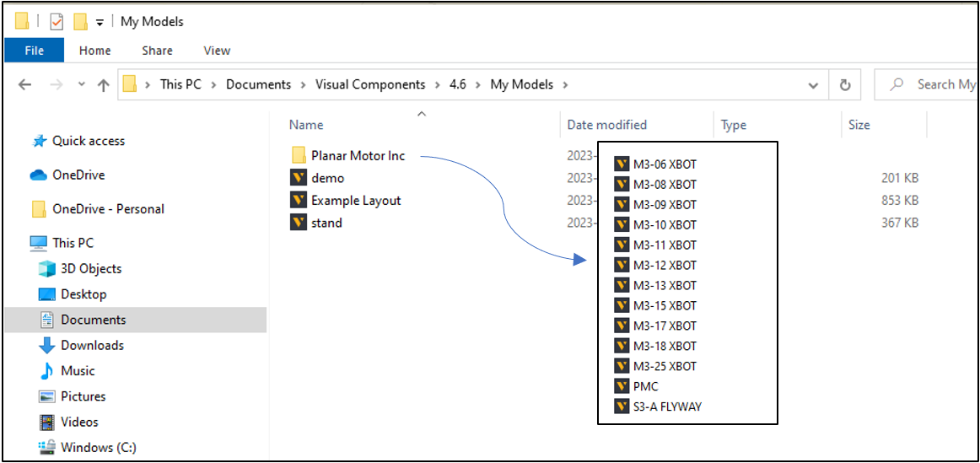Open the recent locations dropdown arrow
The image size is (980, 463).
pos(81,84)
